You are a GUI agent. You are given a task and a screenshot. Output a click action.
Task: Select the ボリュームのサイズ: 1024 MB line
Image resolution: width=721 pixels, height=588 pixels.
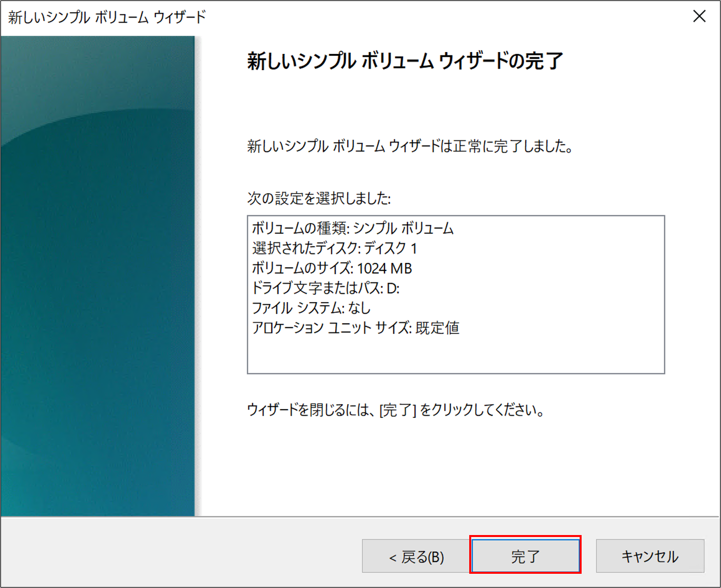click(x=332, y=268)
